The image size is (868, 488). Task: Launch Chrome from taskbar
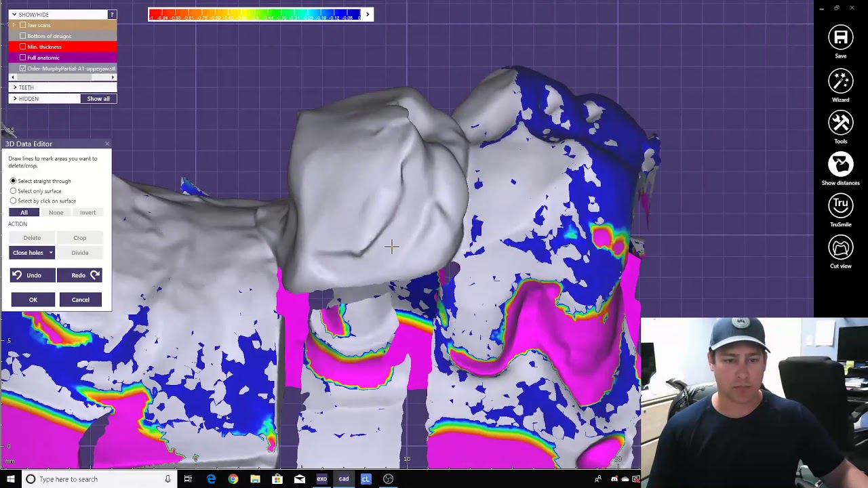tap(233, 479)
